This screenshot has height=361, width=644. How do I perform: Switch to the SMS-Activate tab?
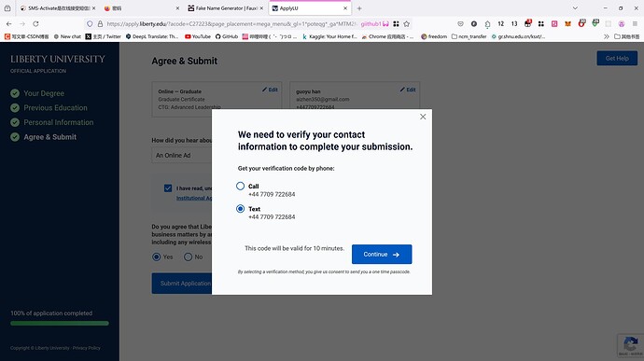point(58,8)
